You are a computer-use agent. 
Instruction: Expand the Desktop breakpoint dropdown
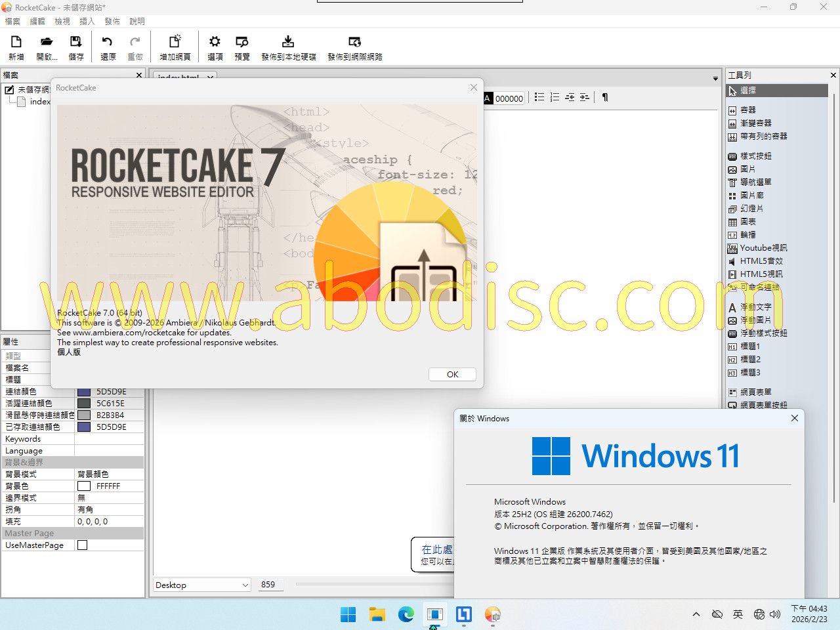245,585
